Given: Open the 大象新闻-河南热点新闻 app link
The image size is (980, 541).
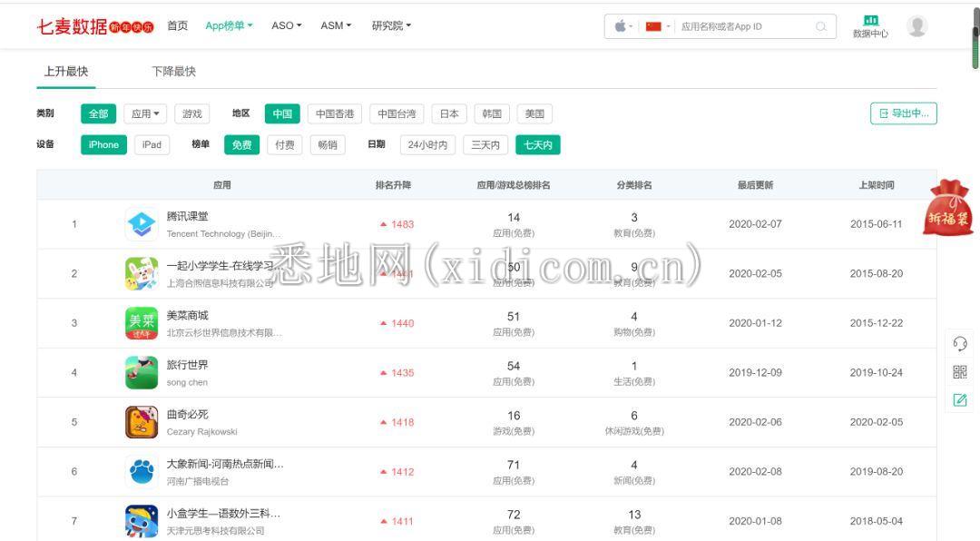Looking at the screenshot, I should pyautogui.click(x=225, y=464).
